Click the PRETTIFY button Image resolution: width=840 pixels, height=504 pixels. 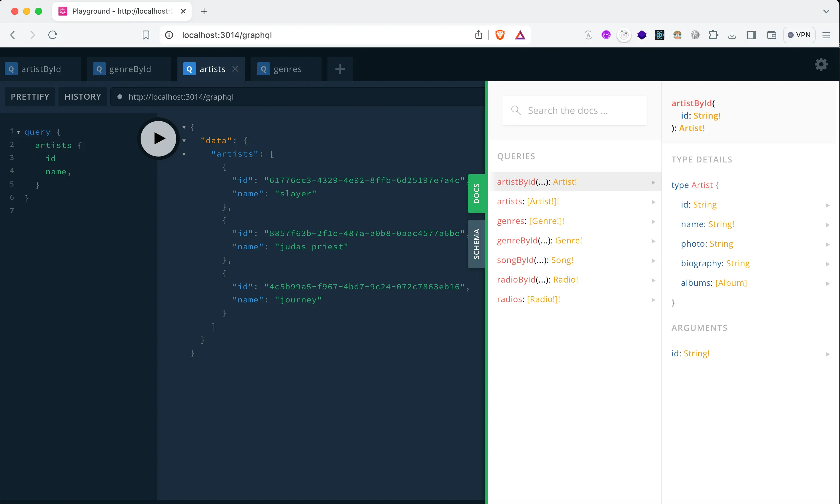[x=30, y=96]
